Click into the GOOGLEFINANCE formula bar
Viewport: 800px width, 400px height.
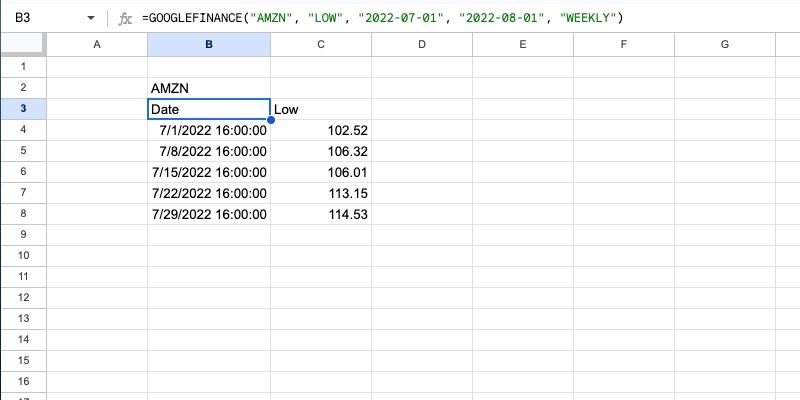(450, 18)
